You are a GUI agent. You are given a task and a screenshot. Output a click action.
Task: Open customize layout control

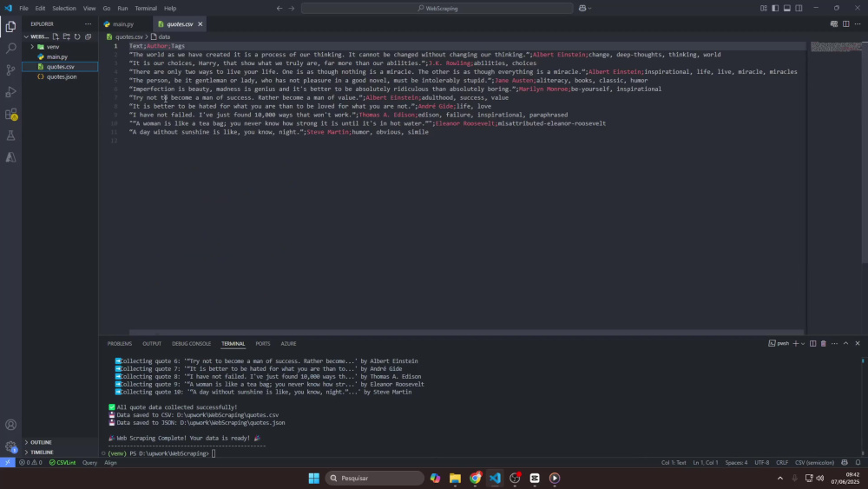coord(763,9)
